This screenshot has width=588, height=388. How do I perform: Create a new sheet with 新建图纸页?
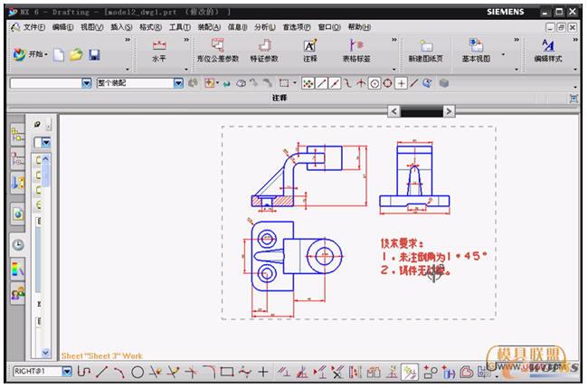[426, 50]
